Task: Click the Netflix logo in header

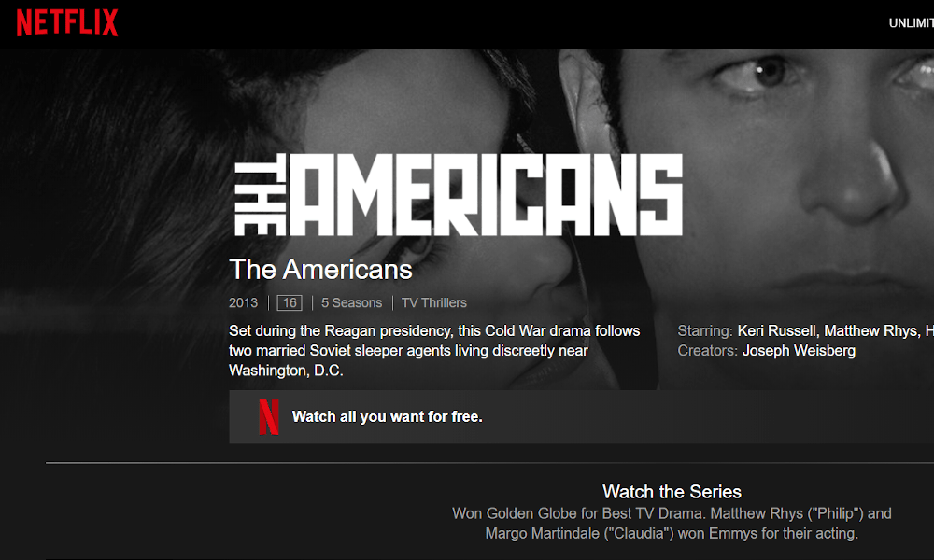Action: click(66, 22)
